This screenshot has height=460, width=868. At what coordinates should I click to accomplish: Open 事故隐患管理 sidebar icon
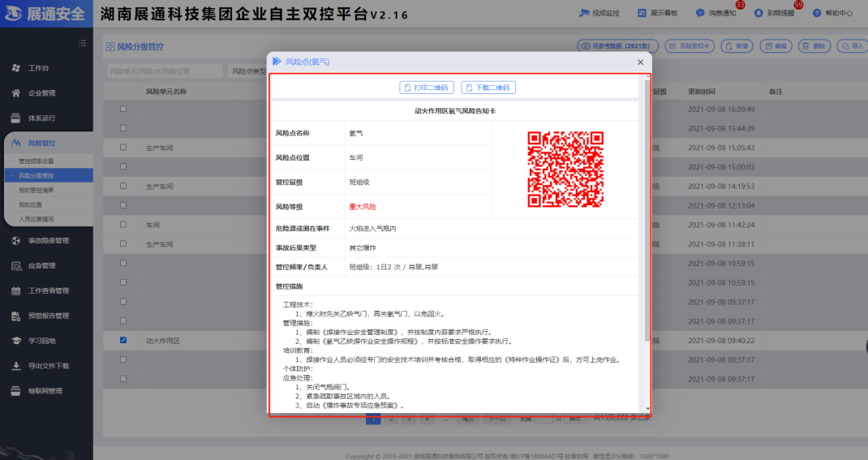coord(16,240)
